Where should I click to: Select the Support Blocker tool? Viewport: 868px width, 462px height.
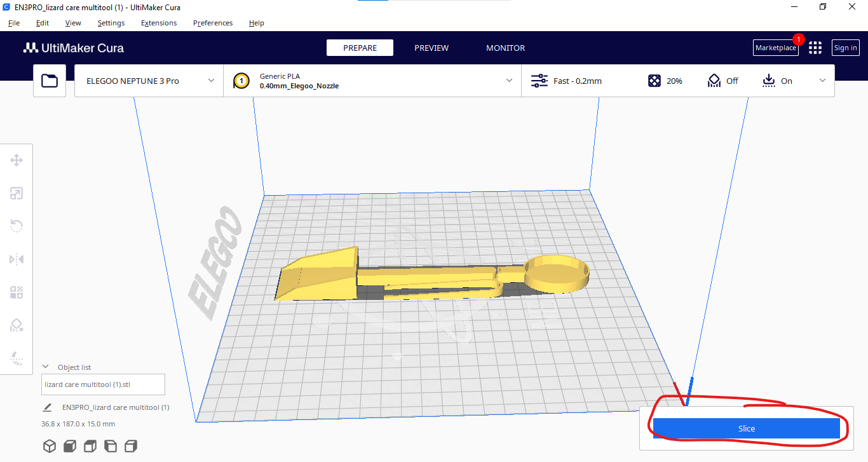pyautogui.click(x=17, y=325)
